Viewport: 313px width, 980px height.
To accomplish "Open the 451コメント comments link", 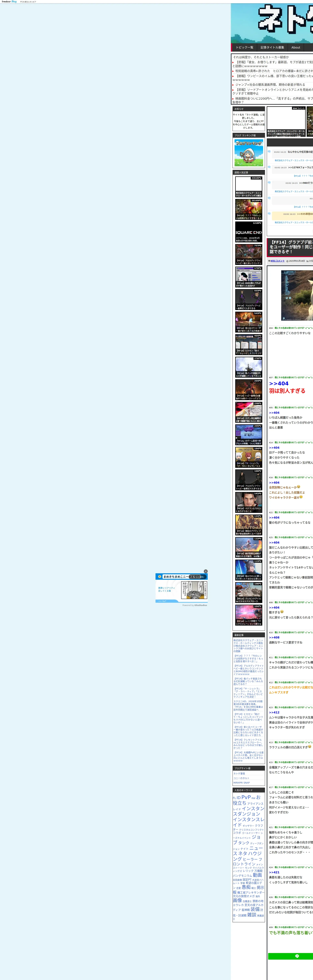I will point(277,261).
